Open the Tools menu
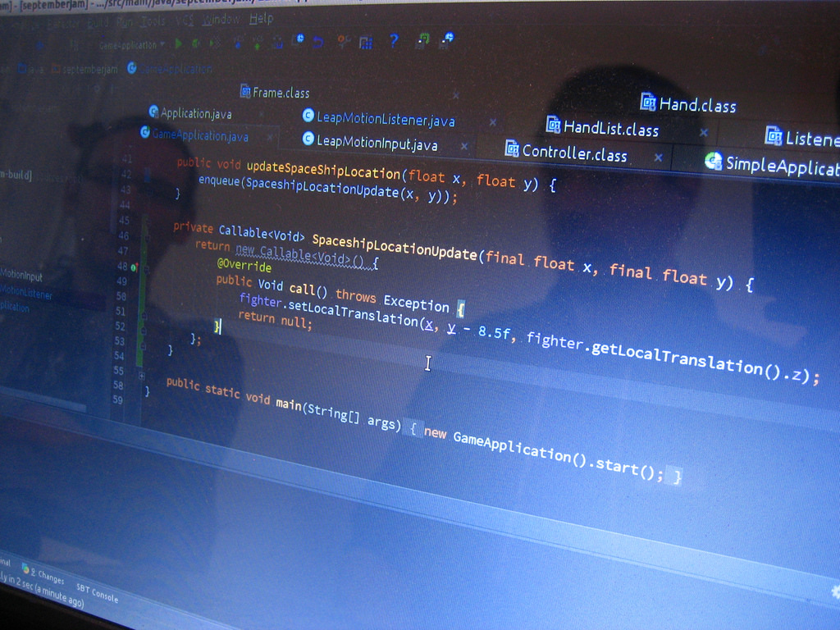 pos(152,21)
